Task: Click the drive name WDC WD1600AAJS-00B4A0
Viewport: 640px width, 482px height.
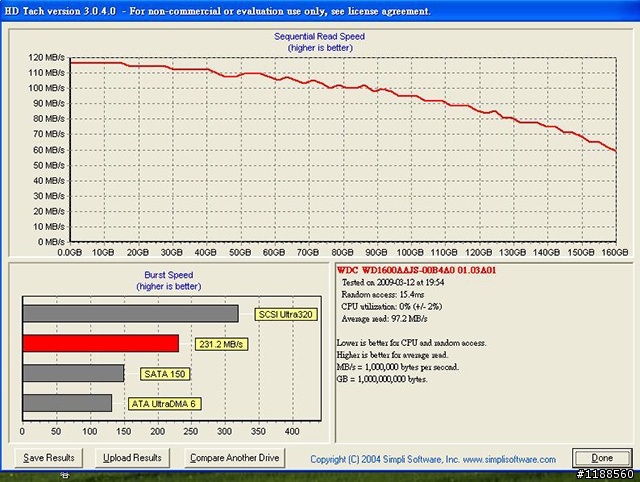Action: tap(416, 270)
